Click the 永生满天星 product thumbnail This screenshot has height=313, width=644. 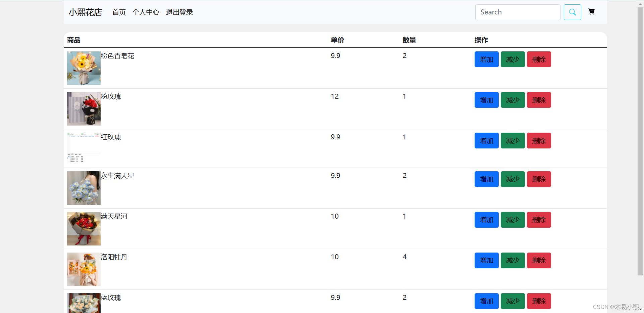(x=84, y=188)
